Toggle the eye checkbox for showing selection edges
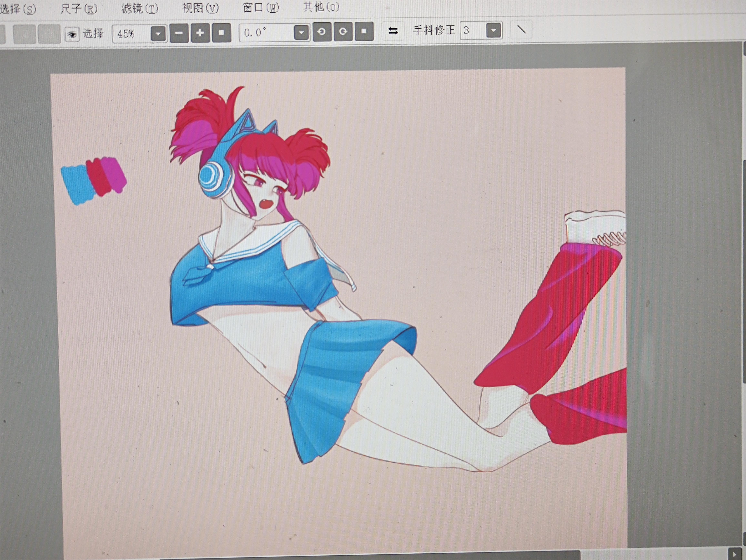Viewport: 746px width, 560px height. (x=72, y=34)
